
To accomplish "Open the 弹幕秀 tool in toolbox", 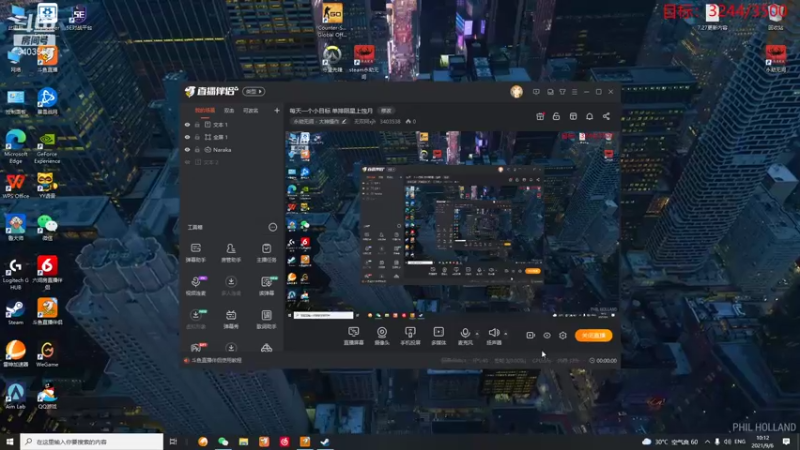I will point(231,319).
